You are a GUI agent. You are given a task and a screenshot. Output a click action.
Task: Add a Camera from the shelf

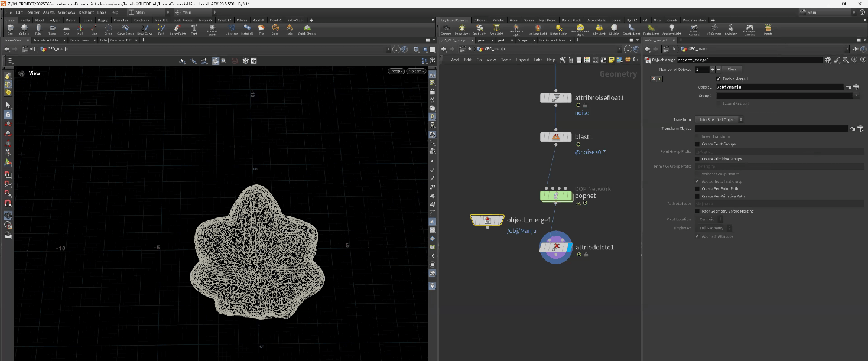point(446,28)
